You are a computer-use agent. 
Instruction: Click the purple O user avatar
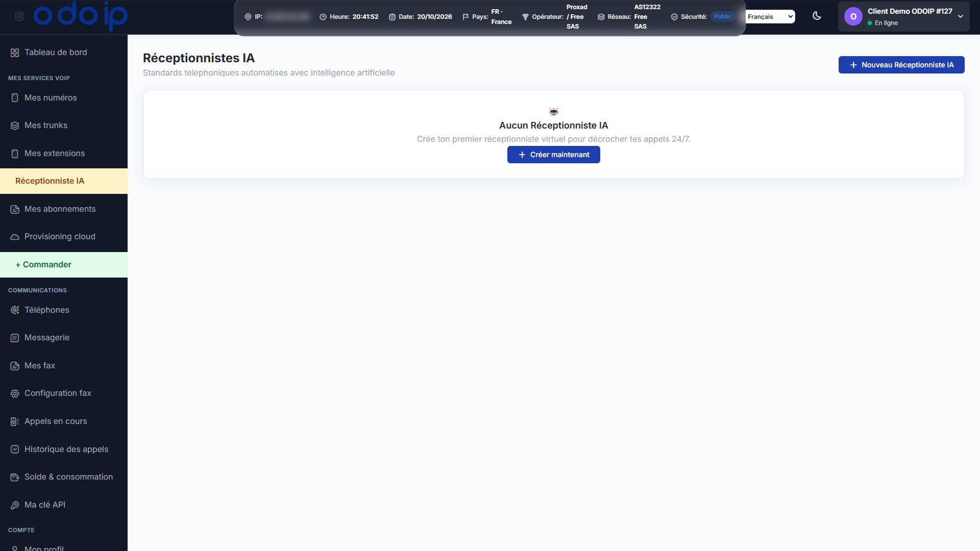pos(853,17)
